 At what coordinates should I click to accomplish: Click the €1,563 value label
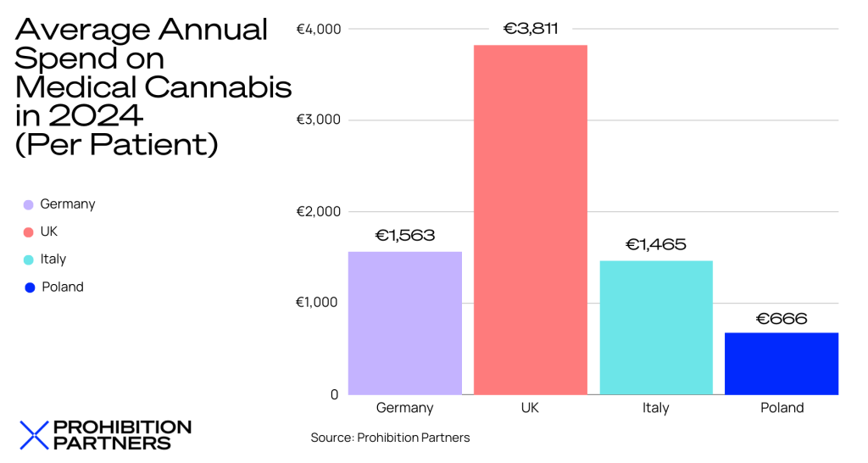(x=405, y=236)
